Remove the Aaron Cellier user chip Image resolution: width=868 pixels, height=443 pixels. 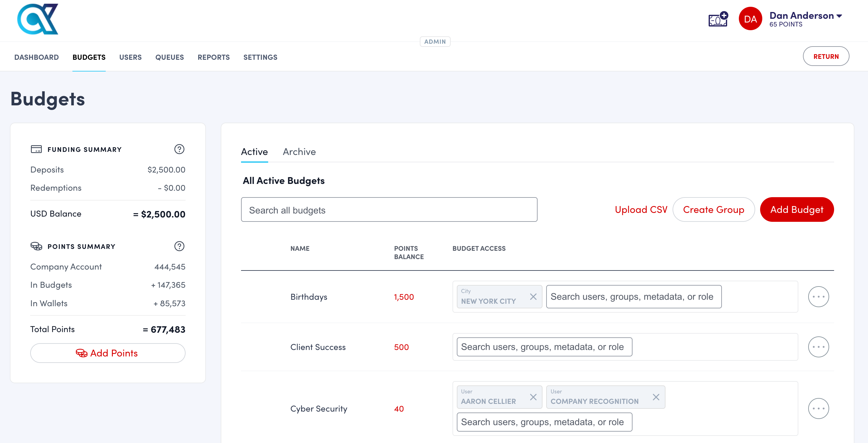(533, 397)
